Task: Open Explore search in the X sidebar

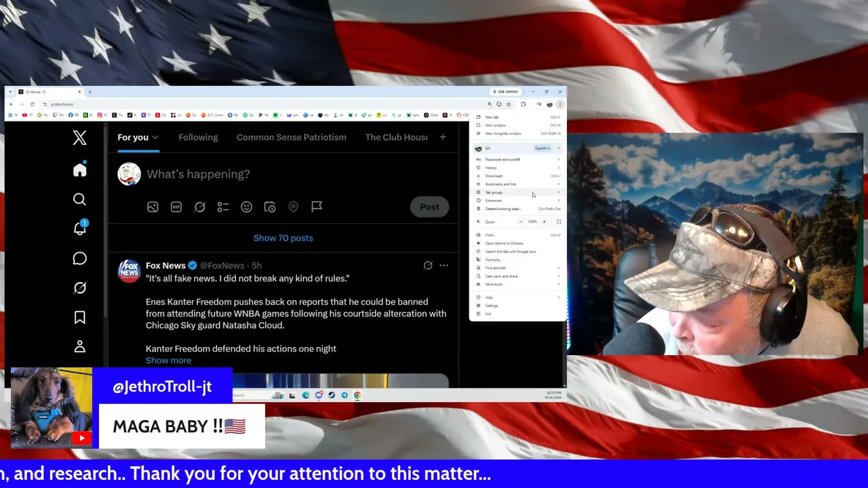Action: click(79, 199)
